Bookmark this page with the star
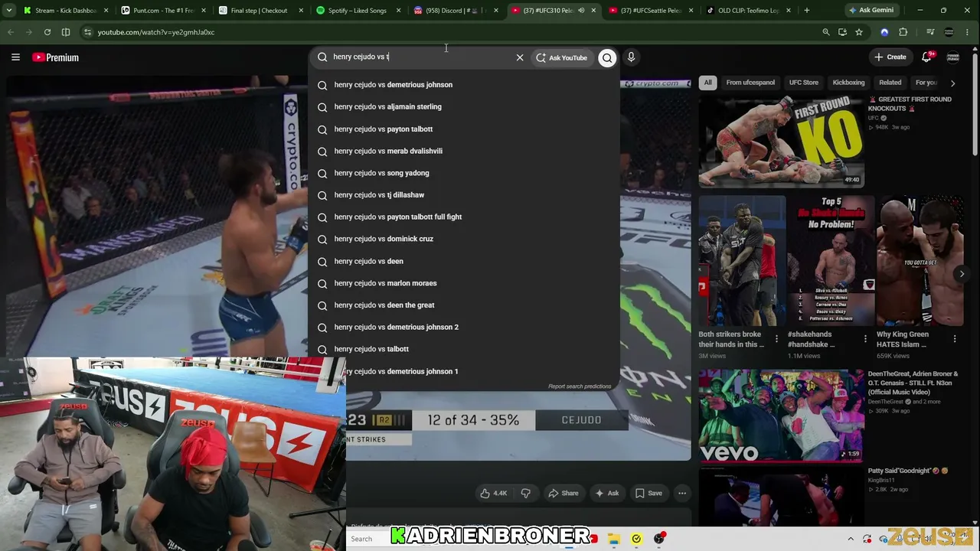Image resolution: width=980 pixels, height=551 pixels. [859, 32]
